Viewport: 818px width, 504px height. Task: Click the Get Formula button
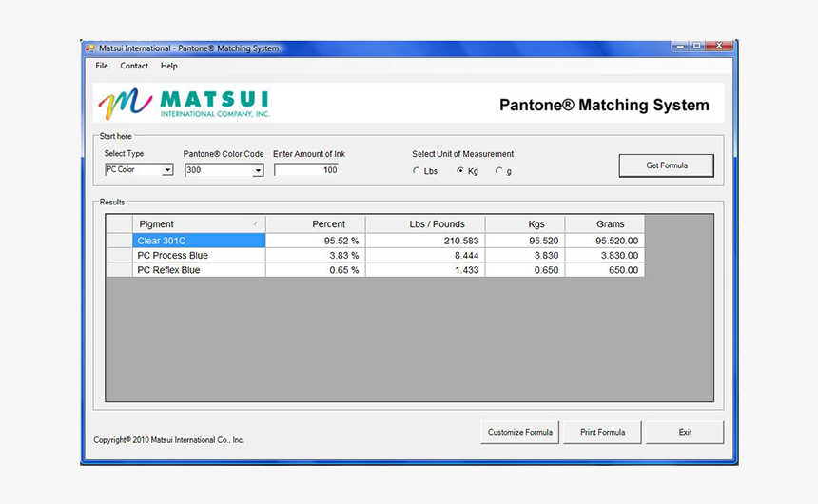666,165
